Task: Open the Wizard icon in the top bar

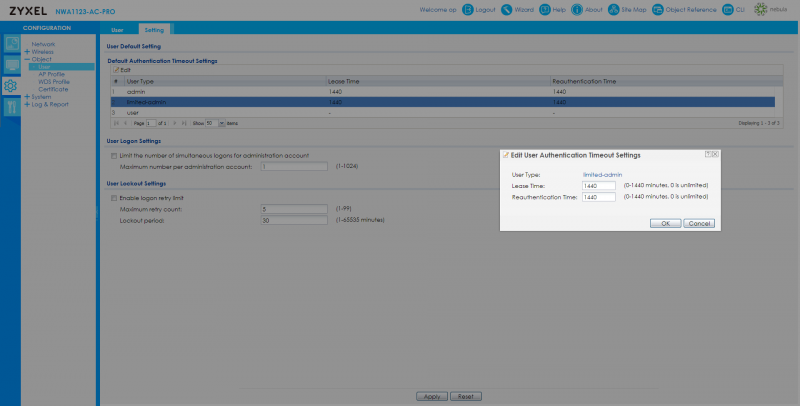Action: (x=506, y=10)
